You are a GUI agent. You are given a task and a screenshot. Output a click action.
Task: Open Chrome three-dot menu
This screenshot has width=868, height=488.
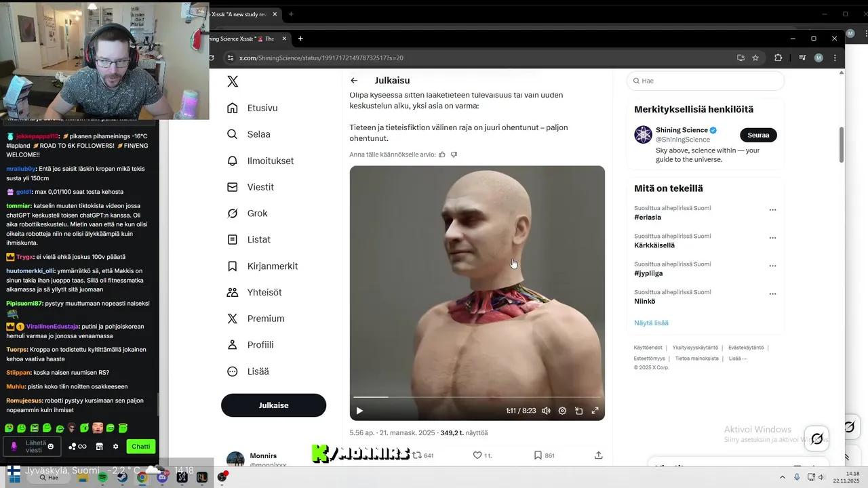[x=835, y=58]
